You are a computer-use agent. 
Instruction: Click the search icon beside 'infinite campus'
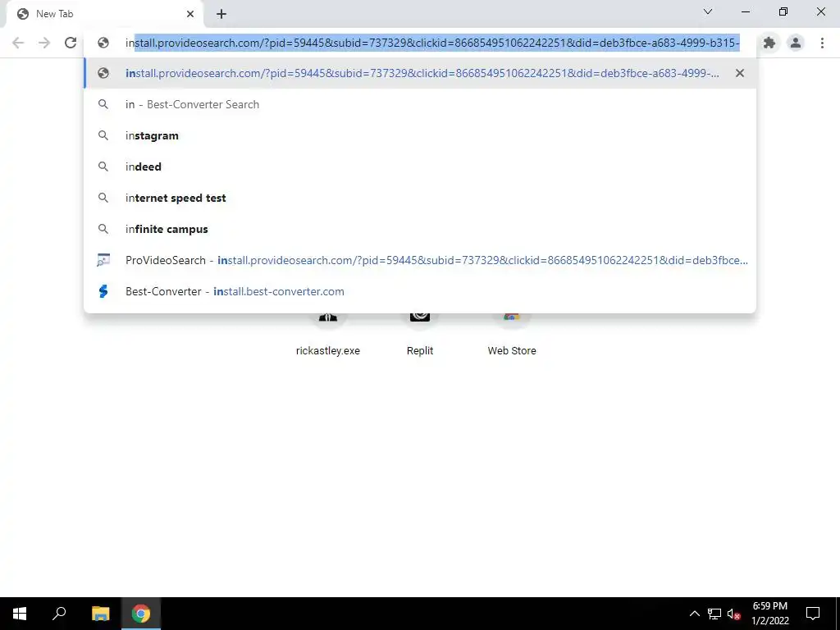tap(103, 229)
